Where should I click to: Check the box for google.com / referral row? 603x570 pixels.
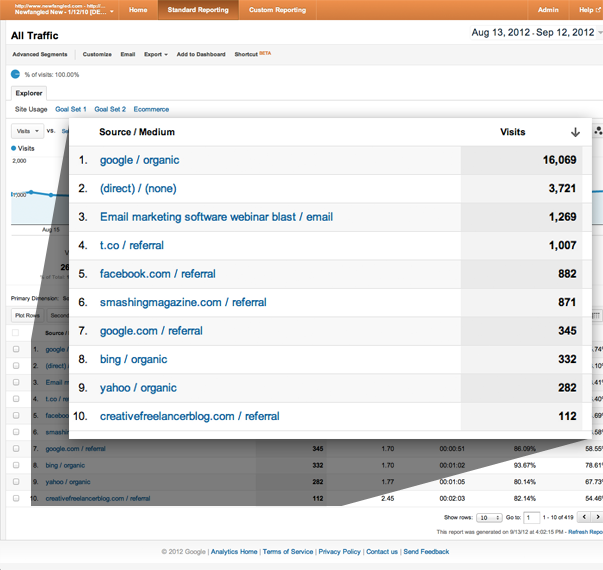[x=16, y=448]
